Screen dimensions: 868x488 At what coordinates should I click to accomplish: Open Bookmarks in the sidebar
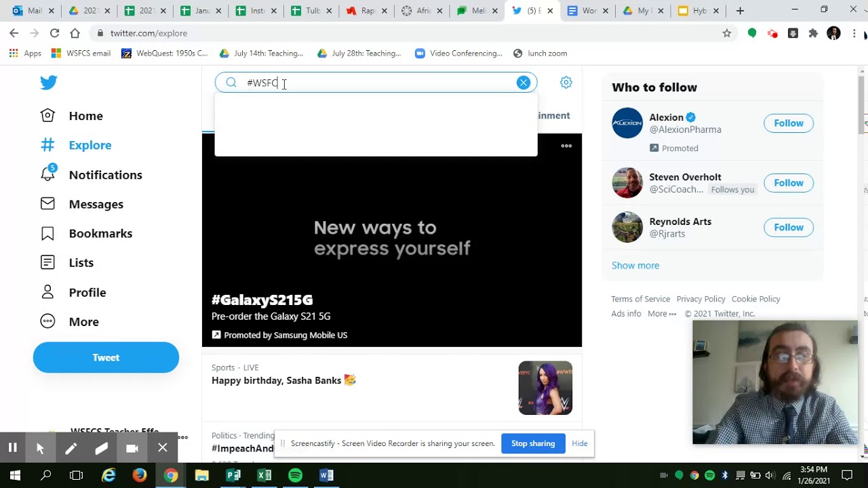click(x=86, y=233)
